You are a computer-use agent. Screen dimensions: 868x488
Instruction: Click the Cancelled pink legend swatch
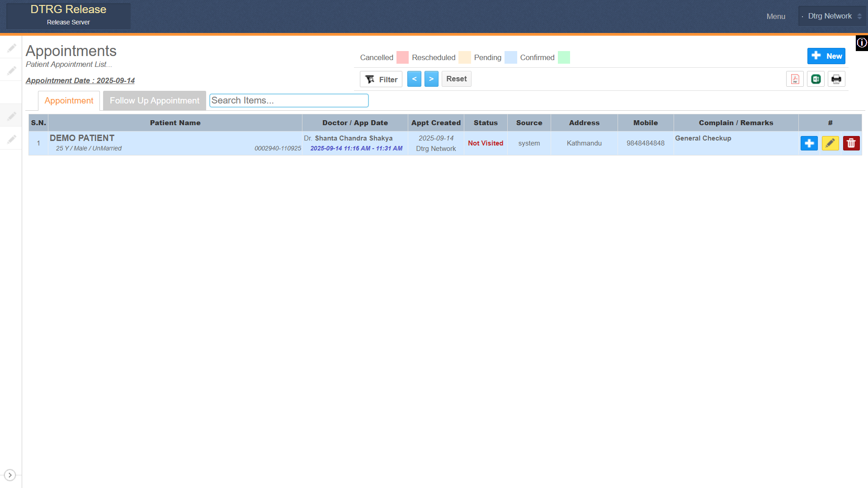click(402, 57)
